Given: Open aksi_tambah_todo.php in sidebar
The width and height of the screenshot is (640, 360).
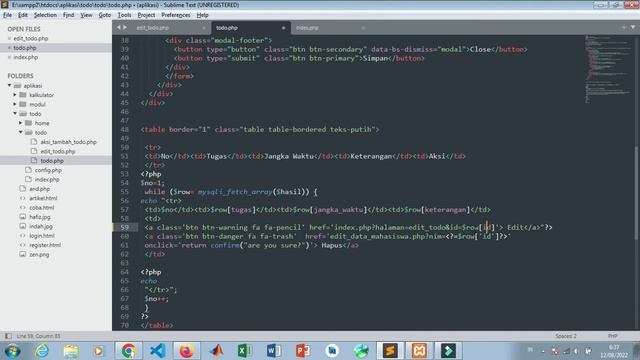Looking at the screenshot, I should click(x=68, y=142).
